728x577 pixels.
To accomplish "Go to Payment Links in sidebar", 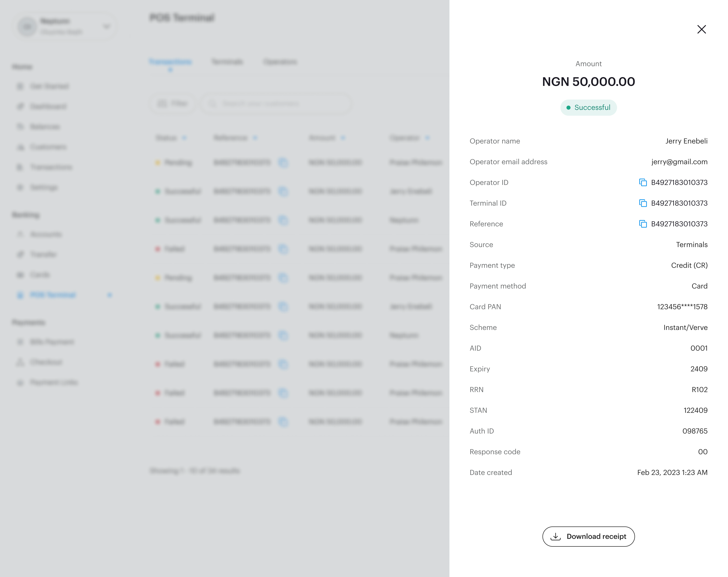I will click(x=54, y=382).
